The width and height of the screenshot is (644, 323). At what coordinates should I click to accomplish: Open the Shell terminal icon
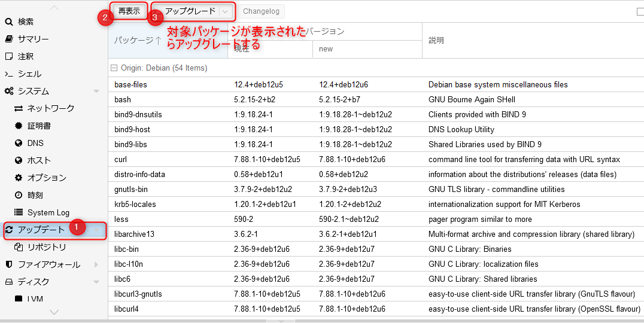click(9, 74)
